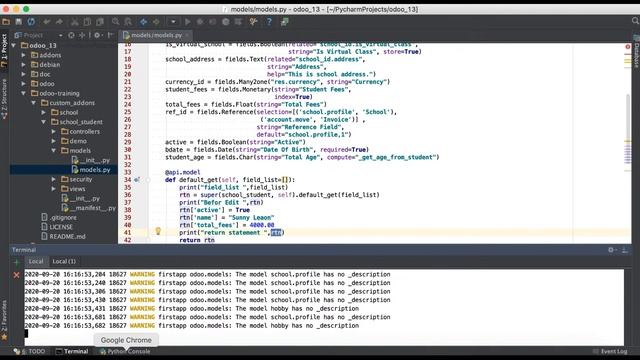
Task: Select the LICENSE file
Action: [57, 227]
